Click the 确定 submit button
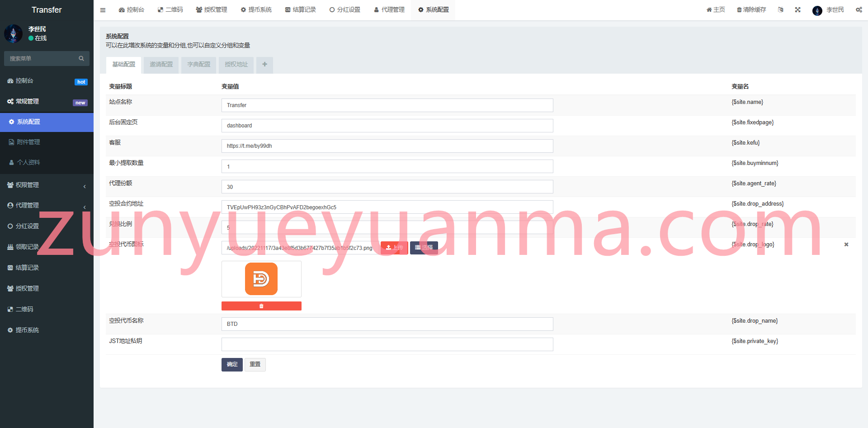This screenshot has width=868, height=428. point(232,365)
